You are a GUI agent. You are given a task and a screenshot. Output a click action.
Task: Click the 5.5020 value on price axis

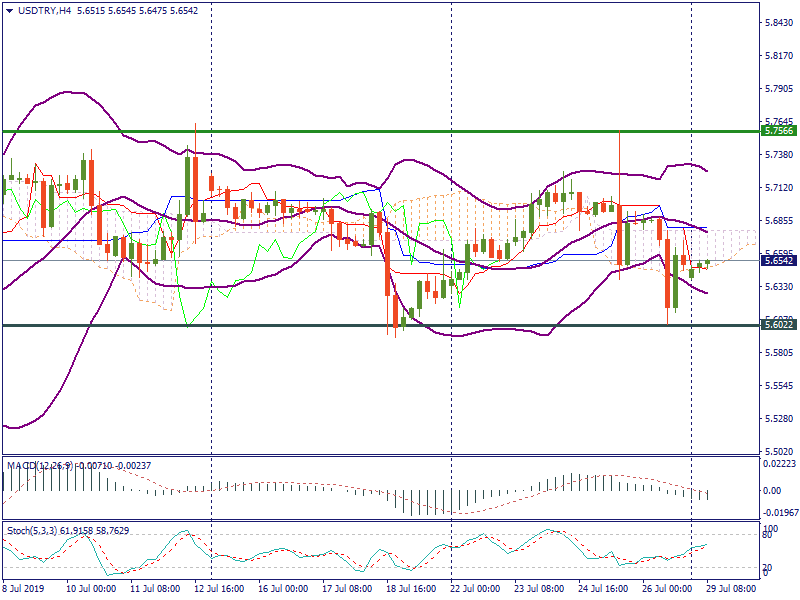(x=778, y=451)
